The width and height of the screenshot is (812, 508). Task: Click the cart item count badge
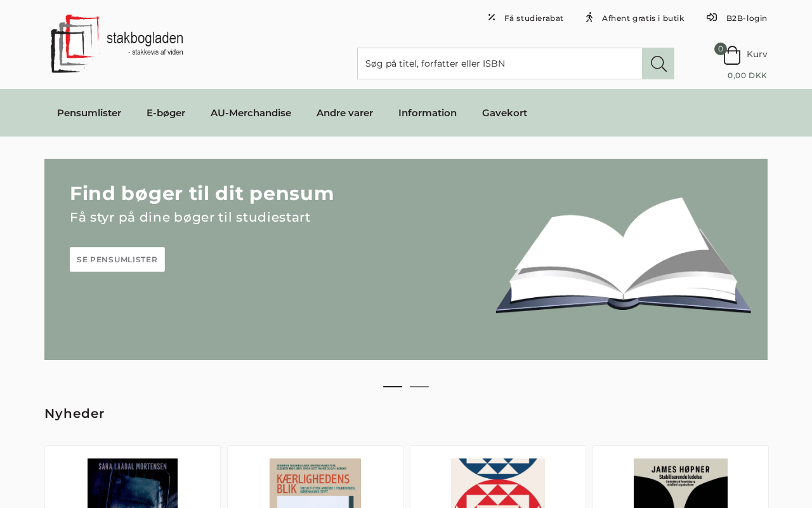pos(721,49)
